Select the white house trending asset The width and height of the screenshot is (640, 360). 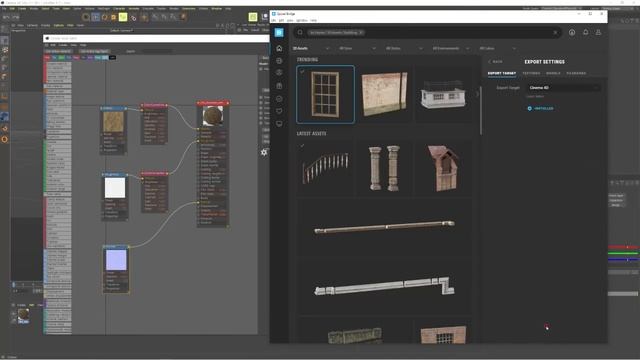443,94
